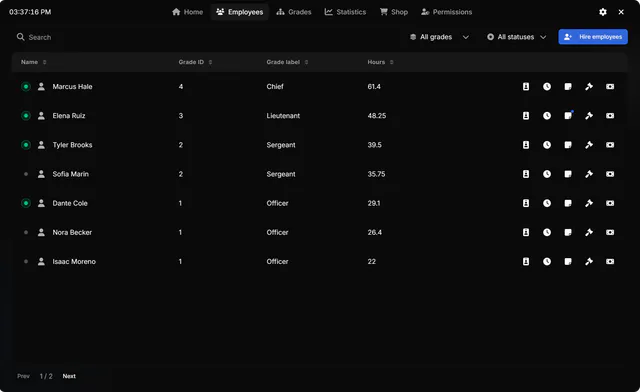Screen dimensions: 640x392
Task: Click the 61.4 hours value
Action: click(374, 87)
